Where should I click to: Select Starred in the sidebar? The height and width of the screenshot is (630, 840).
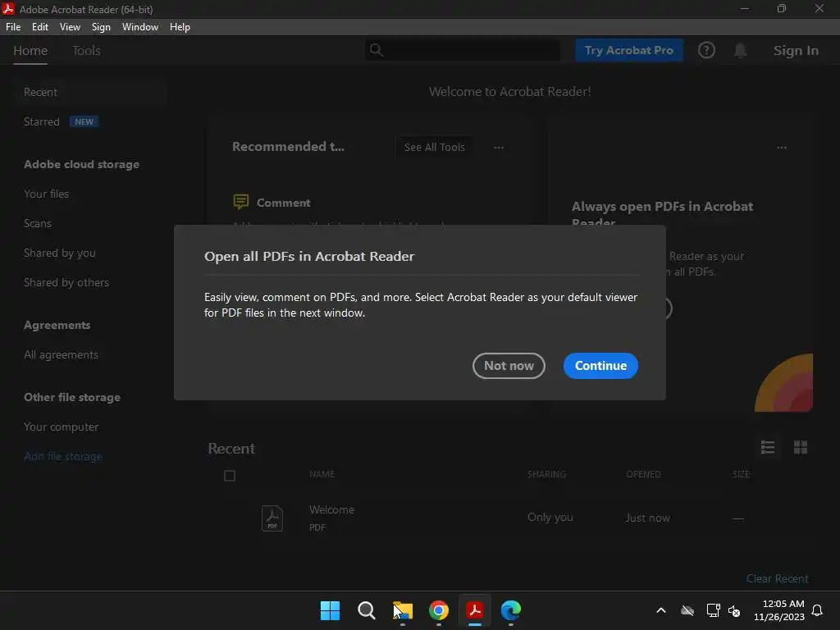(x=42, y=121)
